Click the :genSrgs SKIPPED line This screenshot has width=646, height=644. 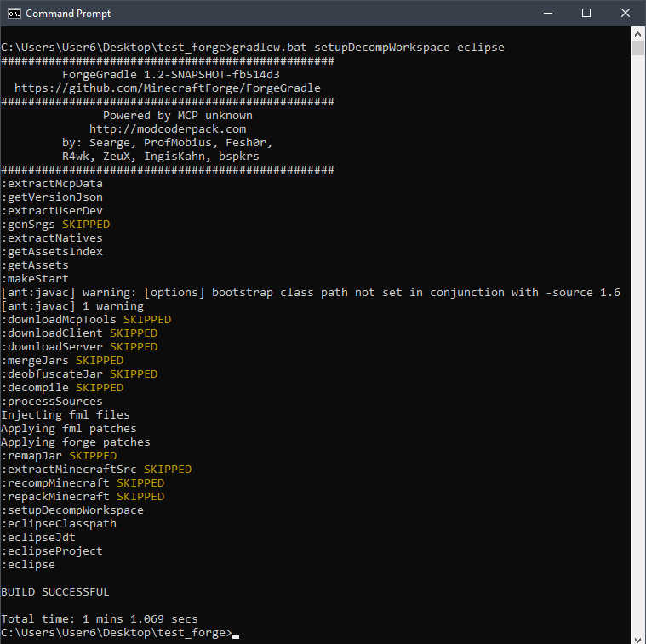[55, 224]
